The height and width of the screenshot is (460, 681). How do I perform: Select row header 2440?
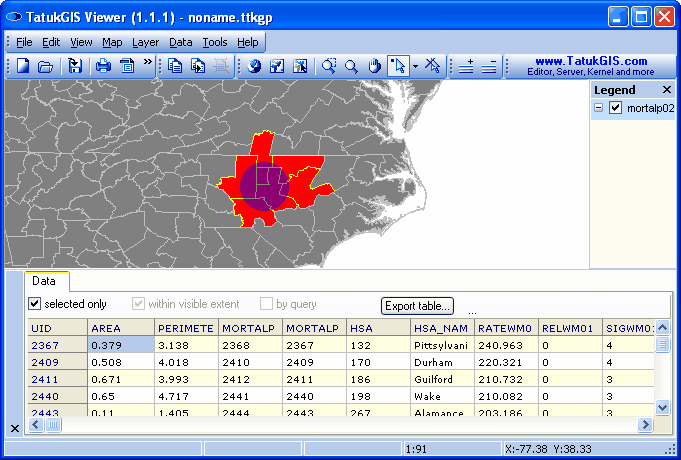[x=57, y=396]
